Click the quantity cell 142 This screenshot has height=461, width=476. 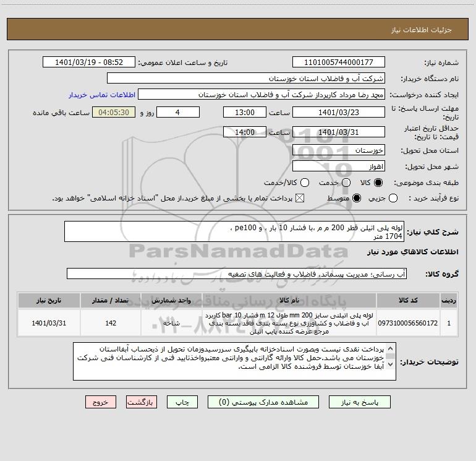tap(111, 323)
